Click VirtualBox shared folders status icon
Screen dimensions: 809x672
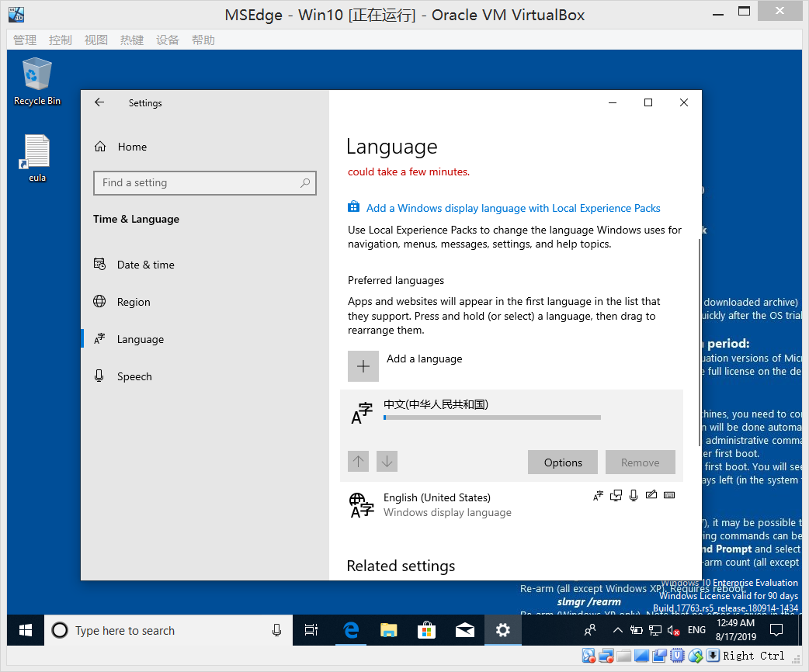(x=624, y=656)
